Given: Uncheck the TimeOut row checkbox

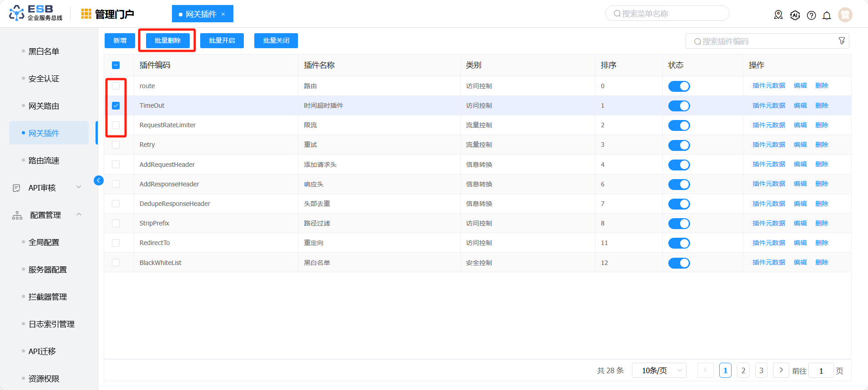Looking at the screenshot, I should click(116, 105).
